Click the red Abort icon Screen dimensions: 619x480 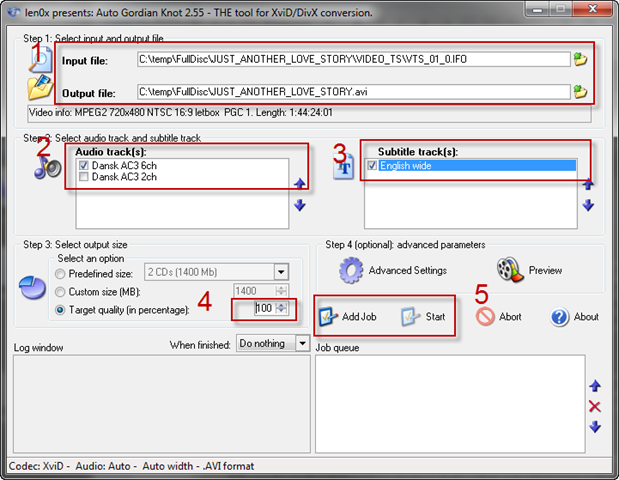pos(485,317)
